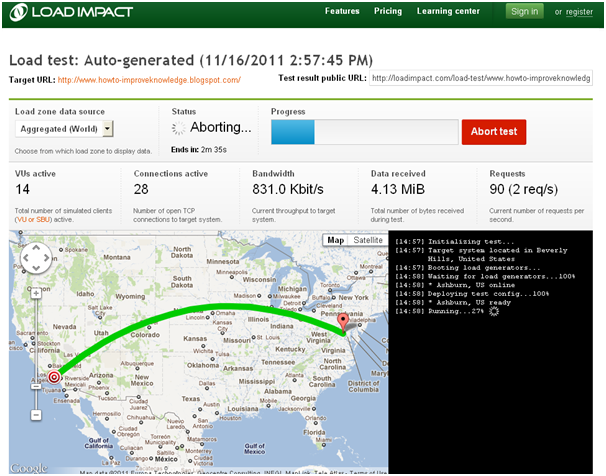Click the red target marker near Los Angeles
The width and height of the screenshot is (606, 476).
coord(54,377)
